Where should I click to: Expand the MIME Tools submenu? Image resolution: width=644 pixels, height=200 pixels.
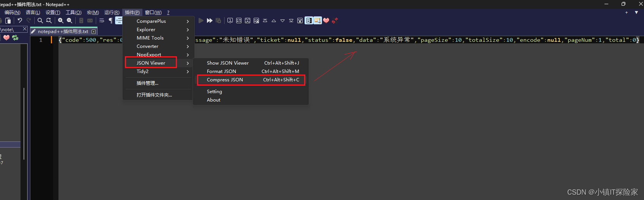tap(159, 38)
